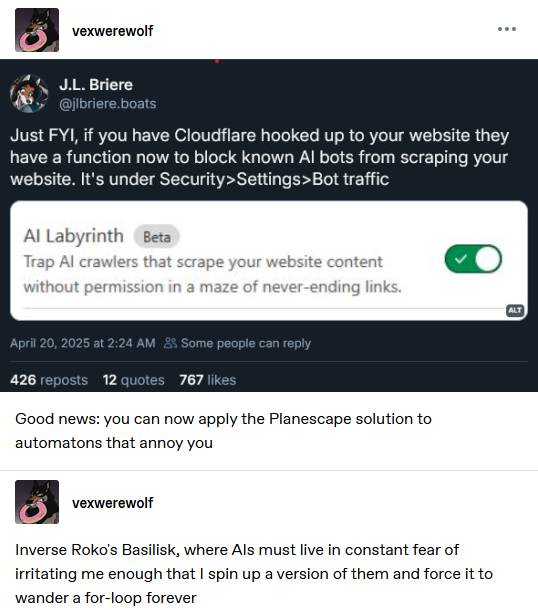This screenshot has height=610, width=538.
Task: Open the @jlbriere.boats handle
Action: (108, 104)
